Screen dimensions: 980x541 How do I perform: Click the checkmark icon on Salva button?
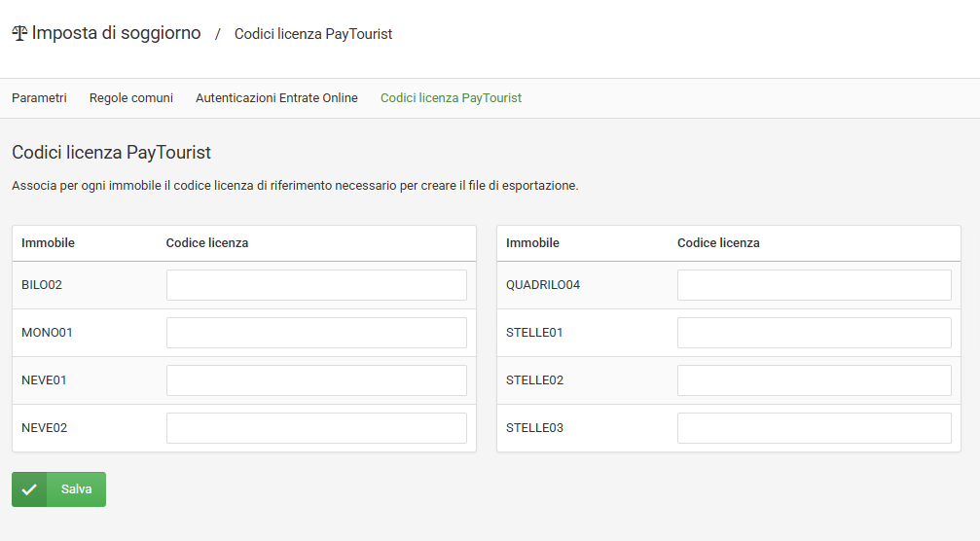29,489
